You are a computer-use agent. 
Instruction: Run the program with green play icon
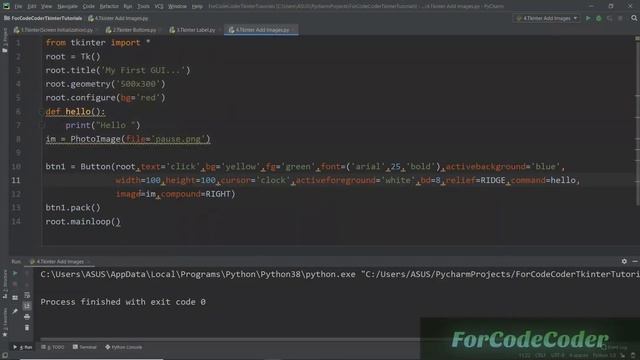(x=588, y=18)
